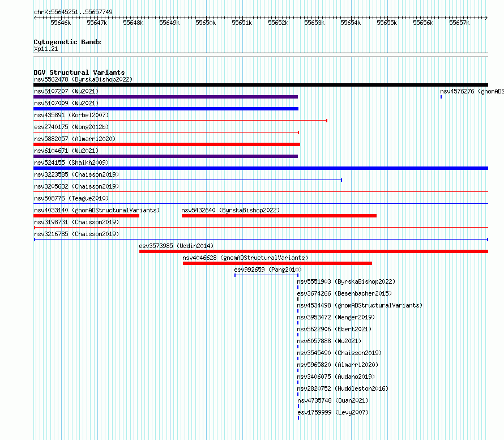Click the nsv6104671 (Wu2021) label
Viewport: 504px width, 440px height.
click(66, 151)
